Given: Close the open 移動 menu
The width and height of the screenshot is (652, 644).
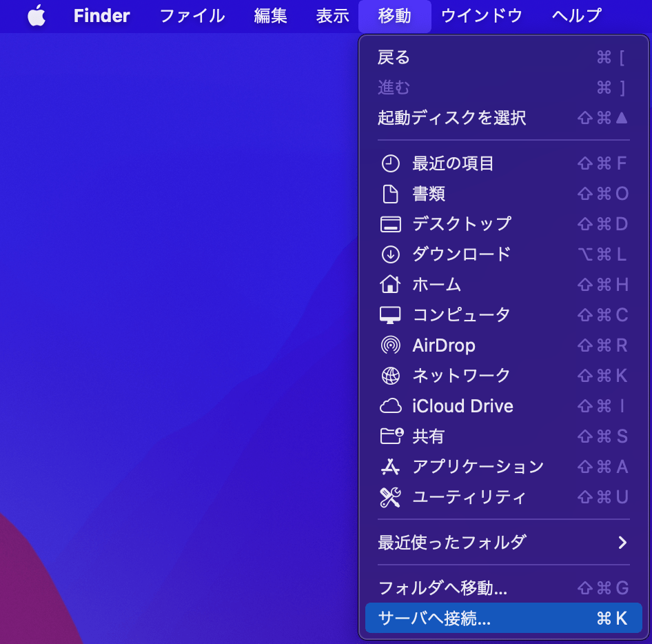Looking at the screenshot, I should click(x=395, y=16).
